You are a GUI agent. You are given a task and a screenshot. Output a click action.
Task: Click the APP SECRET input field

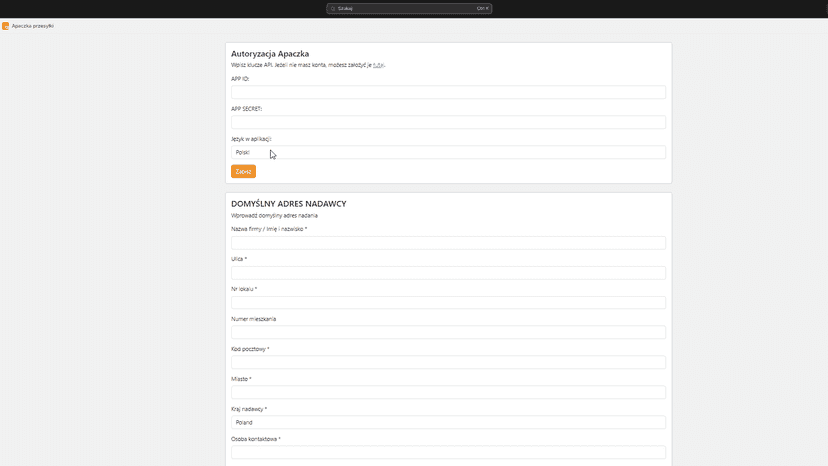tap(448, 122)
